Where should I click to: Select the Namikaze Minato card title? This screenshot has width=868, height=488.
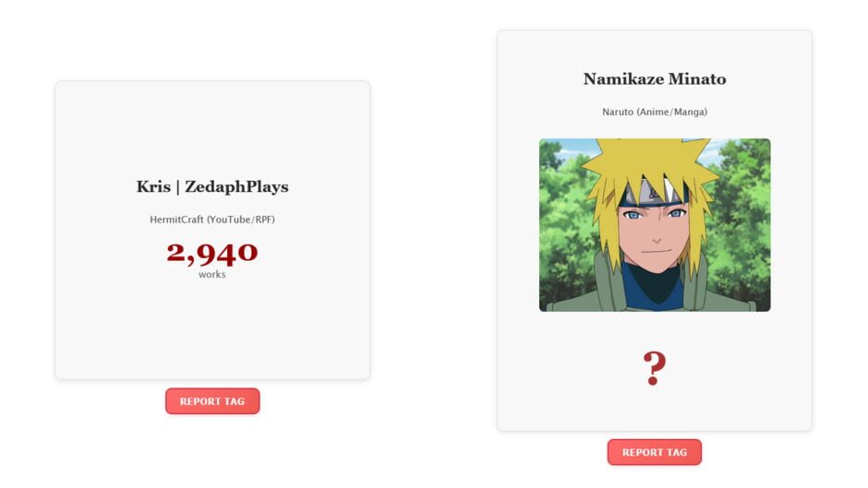point(654,79)
